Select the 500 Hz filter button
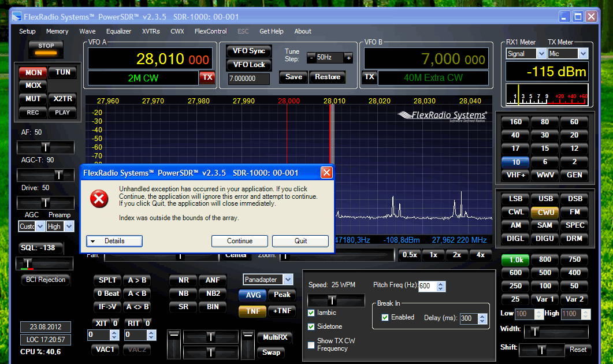Image resolution: width=613 pixels, height=364 pixels. [545, 273]
